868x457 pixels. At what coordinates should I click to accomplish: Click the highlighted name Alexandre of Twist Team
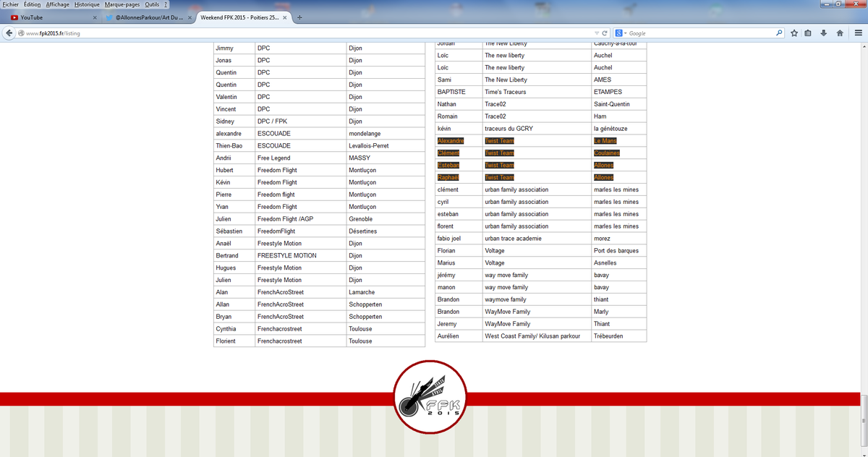pos(451,141)
